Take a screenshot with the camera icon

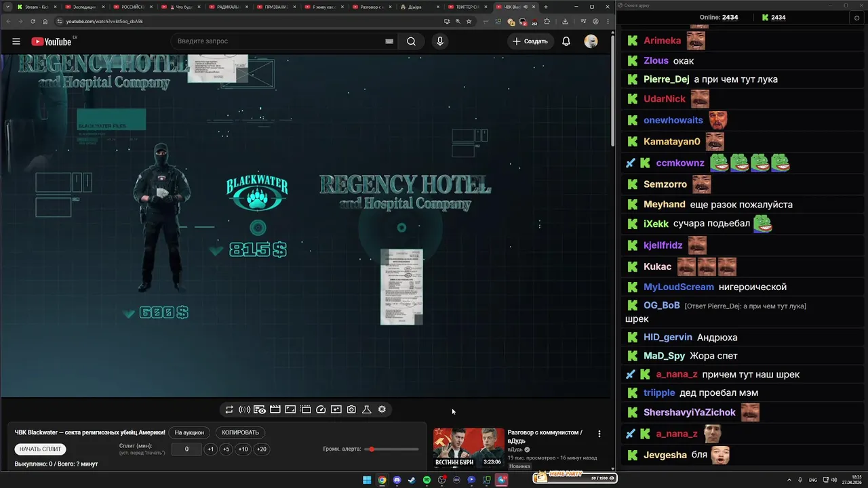click(351, 409)
